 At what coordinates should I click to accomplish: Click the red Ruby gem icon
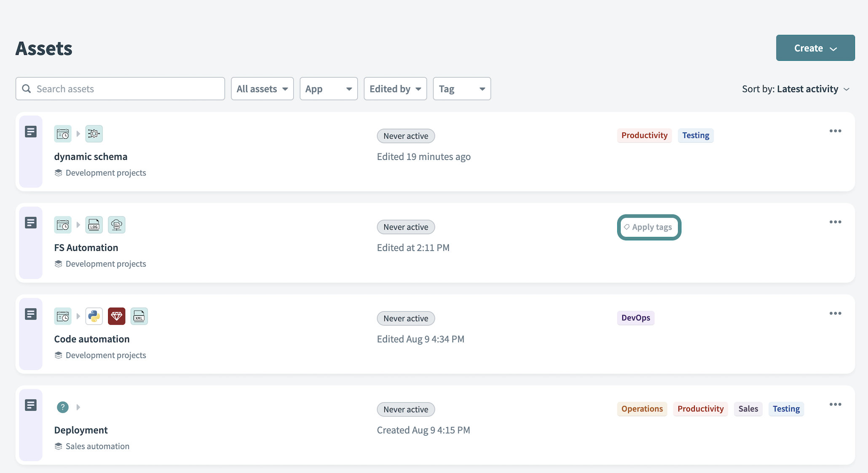(x=117, y=316)
